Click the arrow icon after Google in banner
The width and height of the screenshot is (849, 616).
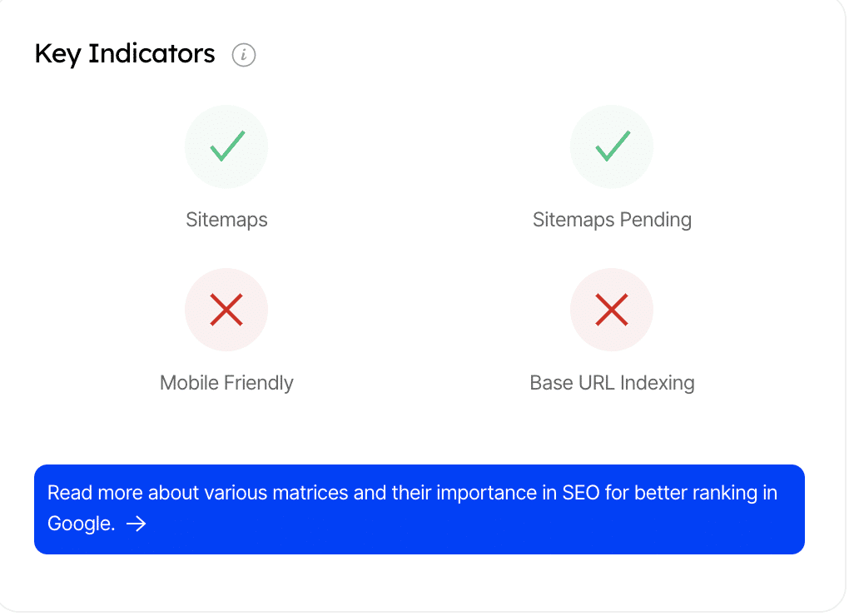tap(136, 524)
